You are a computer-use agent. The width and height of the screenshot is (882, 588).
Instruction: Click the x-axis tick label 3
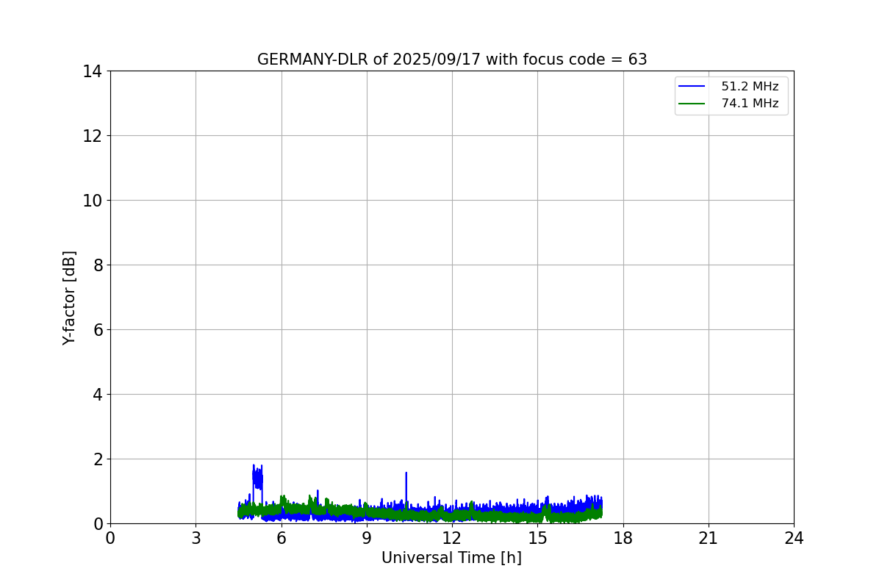[x=196, y=538]
